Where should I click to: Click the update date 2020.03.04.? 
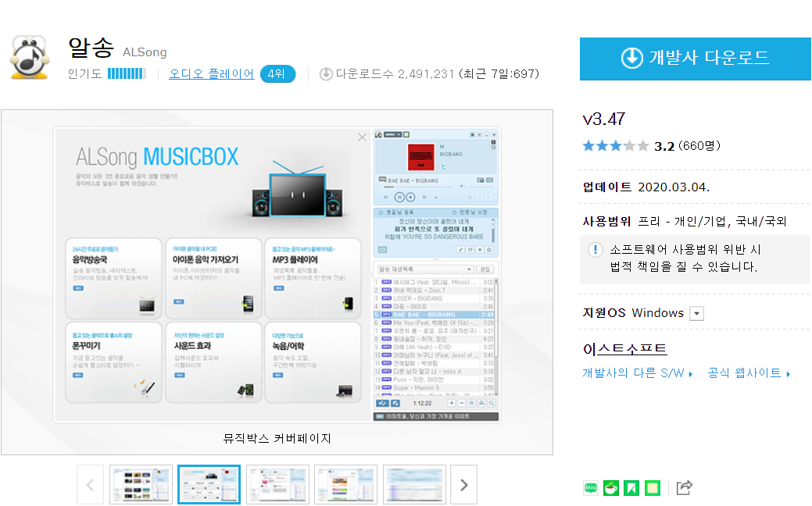click(674, 187)
